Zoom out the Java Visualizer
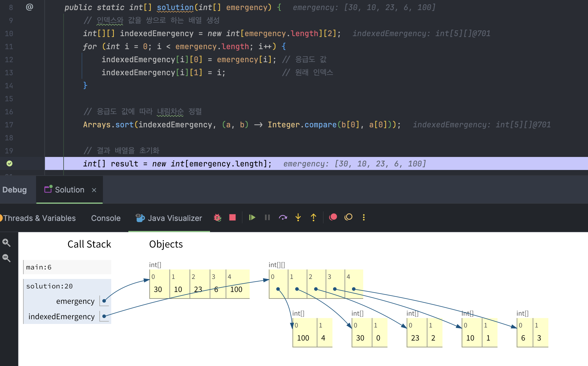 pyautogui.click(x=7, y=258)
